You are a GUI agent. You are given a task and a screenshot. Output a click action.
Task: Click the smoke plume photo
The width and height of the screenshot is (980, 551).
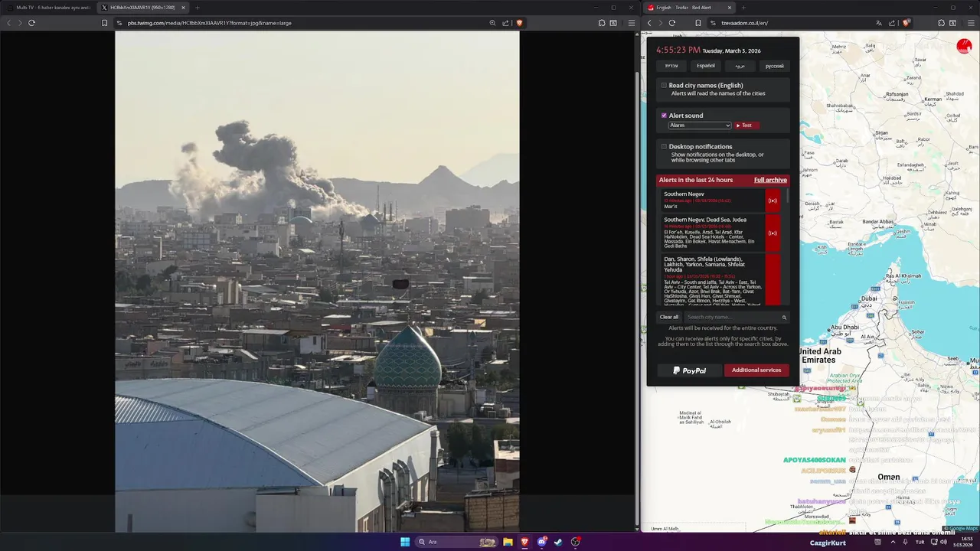tap(317, 282)
